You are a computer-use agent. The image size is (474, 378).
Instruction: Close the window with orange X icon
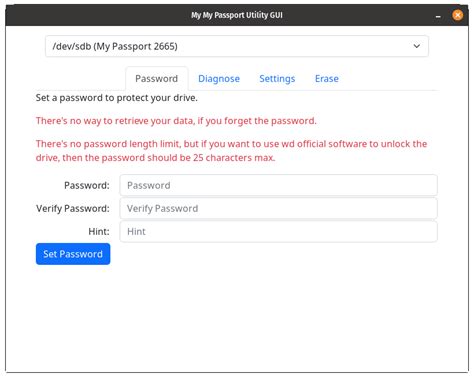click(x=457, y=15)
